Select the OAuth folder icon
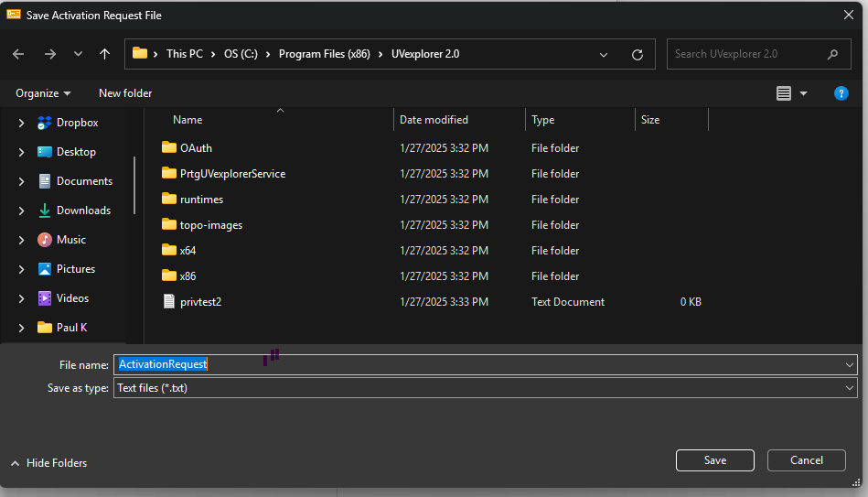 pyautogui.click(x=169, y=147)
